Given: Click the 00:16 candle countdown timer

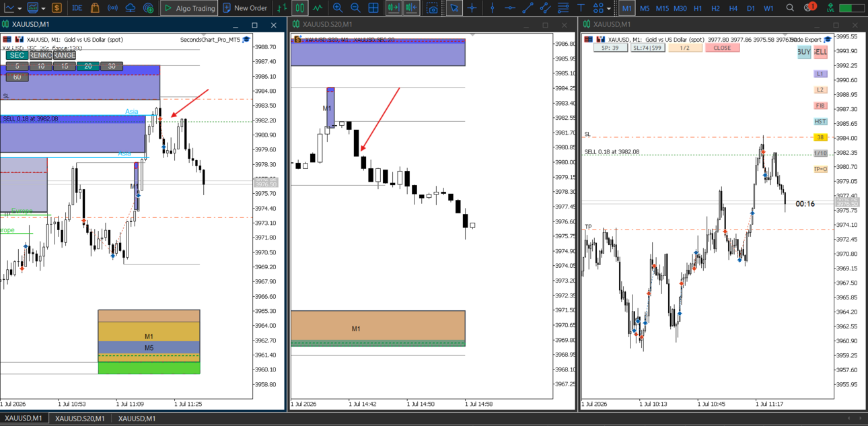Looking at the screenshot, I should pos(805,204).
